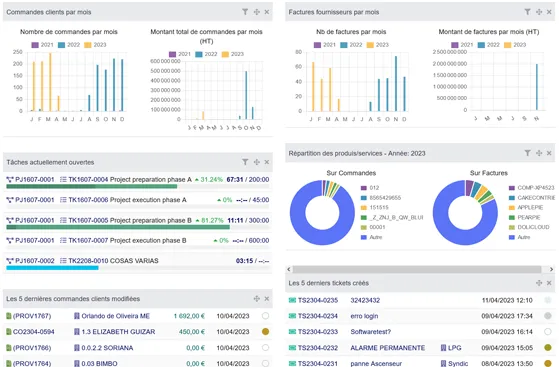Toggle DOLICLOUD legend entry in Sur Factures
Image resolution: width=559 pixels, height=367 pixels.
529,227
